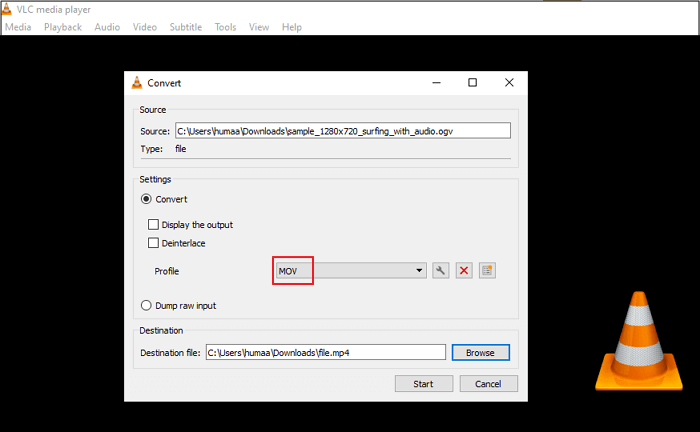Open the Playback menu
Screen dimensions: 700x432
coord(63,27)
